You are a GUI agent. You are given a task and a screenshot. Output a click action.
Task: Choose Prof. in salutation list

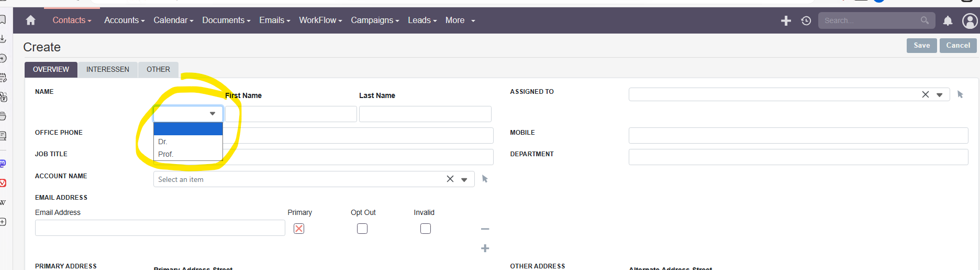coord(165,154)
